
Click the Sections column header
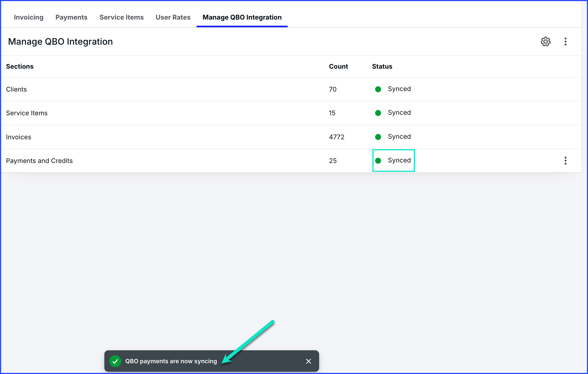pos(20,66)
